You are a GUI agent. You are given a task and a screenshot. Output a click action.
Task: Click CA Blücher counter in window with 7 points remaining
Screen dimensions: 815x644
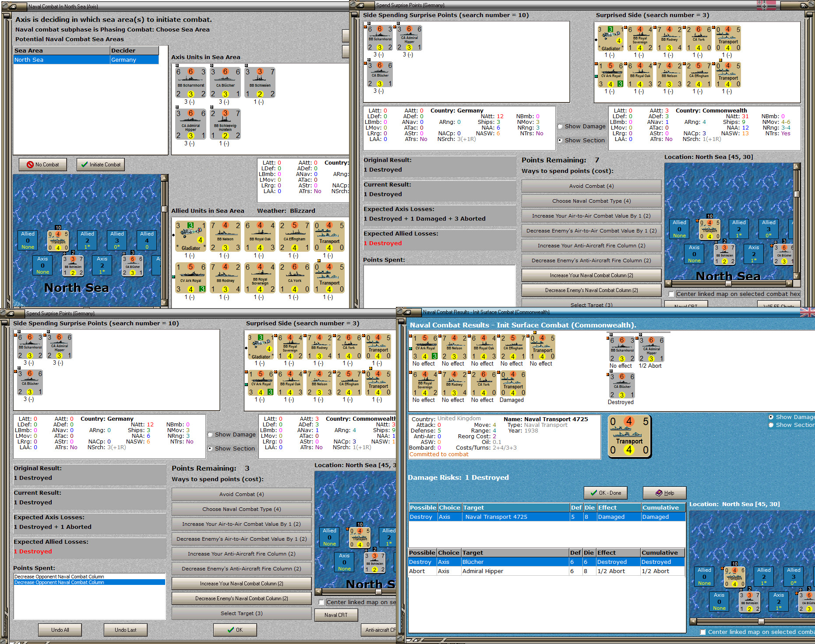[380, 74]
